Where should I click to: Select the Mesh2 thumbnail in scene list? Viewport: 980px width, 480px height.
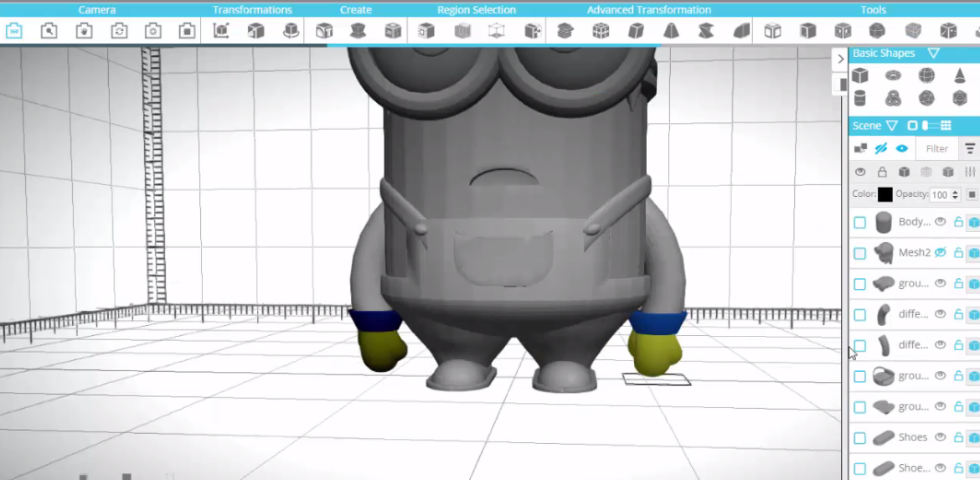pos(883,252)
